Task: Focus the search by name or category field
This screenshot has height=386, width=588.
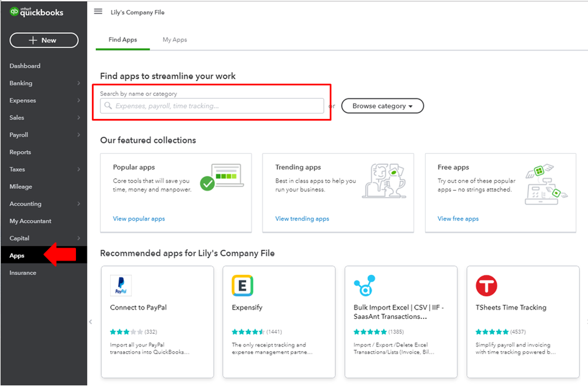Action: [x=212, y=106]
